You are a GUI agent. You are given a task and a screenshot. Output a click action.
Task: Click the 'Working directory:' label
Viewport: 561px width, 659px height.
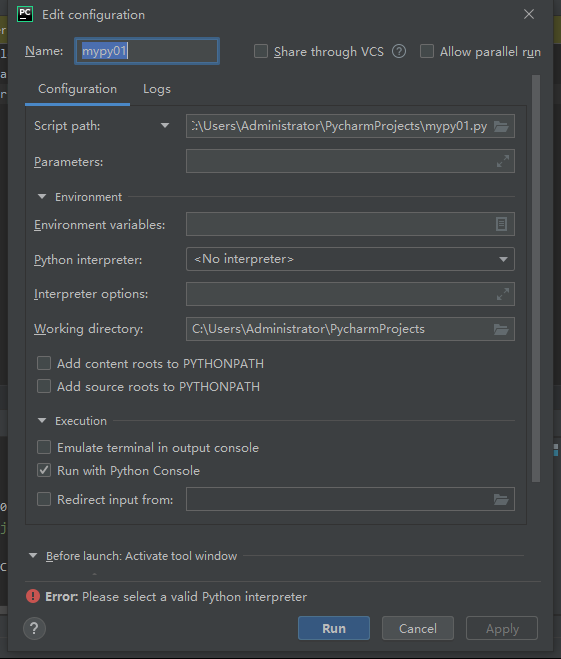[x=88, y=329]
